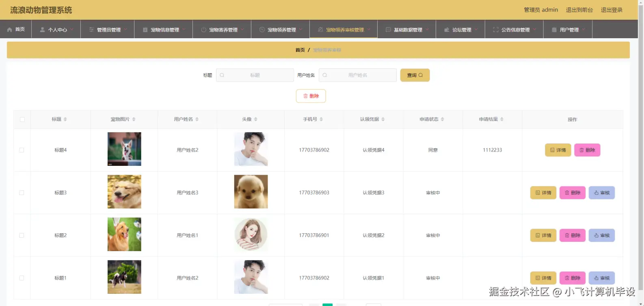Open 详情 for row 标题4
The image size is (644, 306).
tap(558, 150)
